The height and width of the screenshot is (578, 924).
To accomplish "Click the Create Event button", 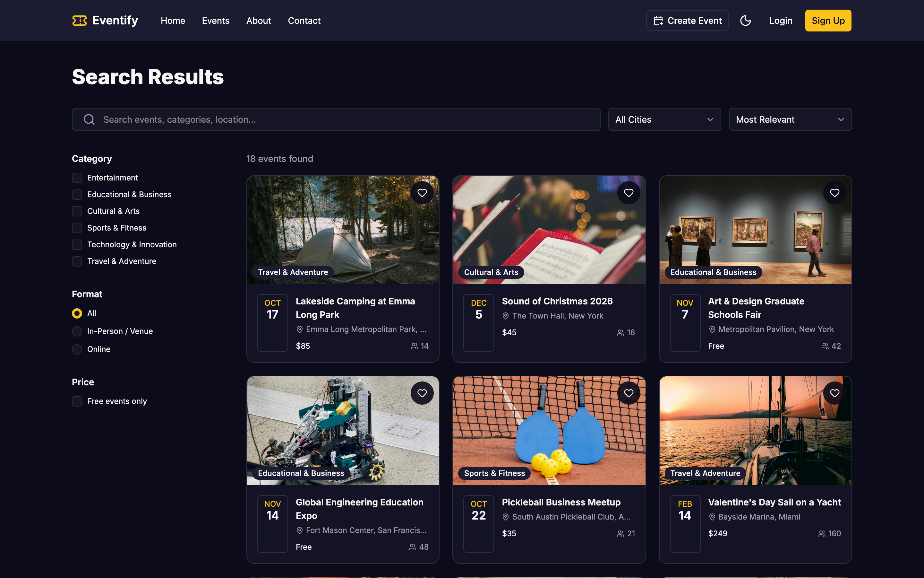I will pyautogui.click(x=687, y=21).
